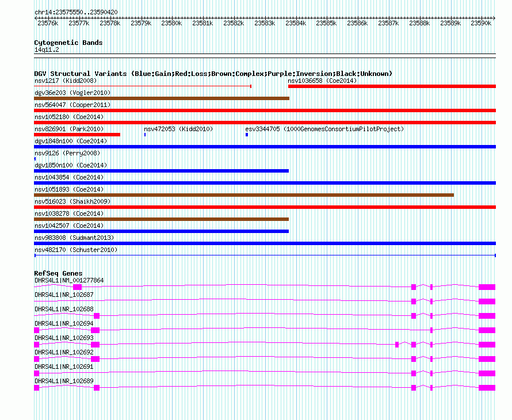Select variant label nsv9126 (Perry2008)
The width and height of the screenshot is (512, 420).
(x=67, y=153)
